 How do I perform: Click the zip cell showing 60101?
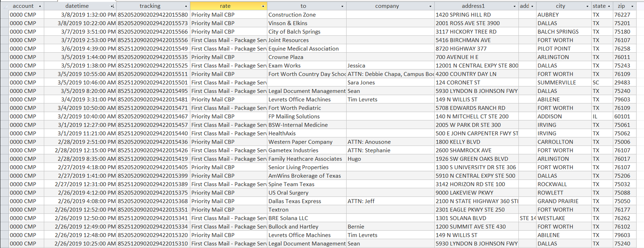point(622,117)
